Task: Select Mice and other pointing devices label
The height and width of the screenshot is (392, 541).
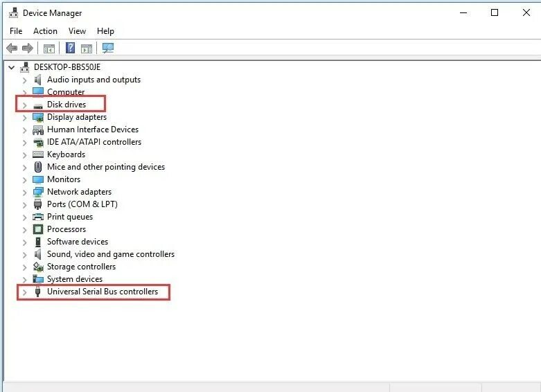Action: click(106, 167)
